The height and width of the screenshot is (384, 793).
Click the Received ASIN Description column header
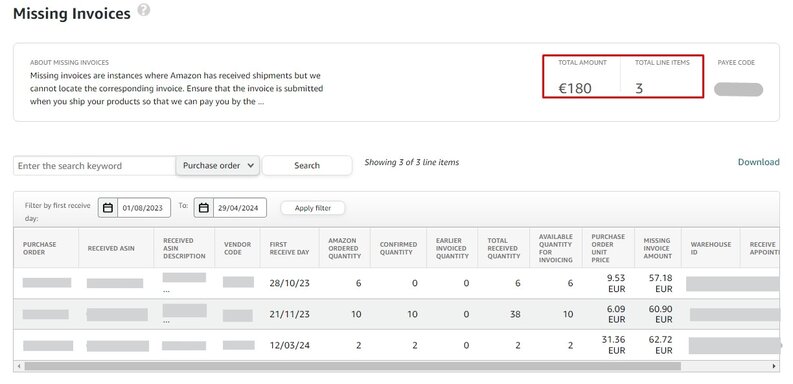click(x=184, y=248)
